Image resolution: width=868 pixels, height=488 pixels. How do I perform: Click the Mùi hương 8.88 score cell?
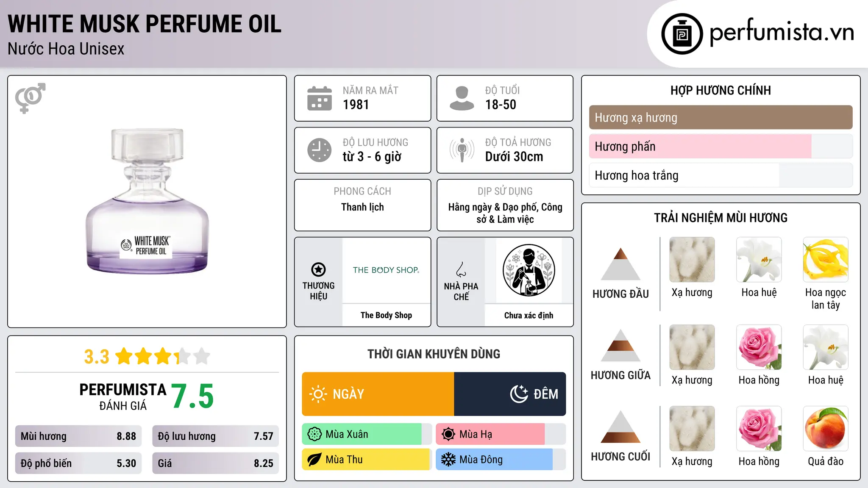coord(78,436)
